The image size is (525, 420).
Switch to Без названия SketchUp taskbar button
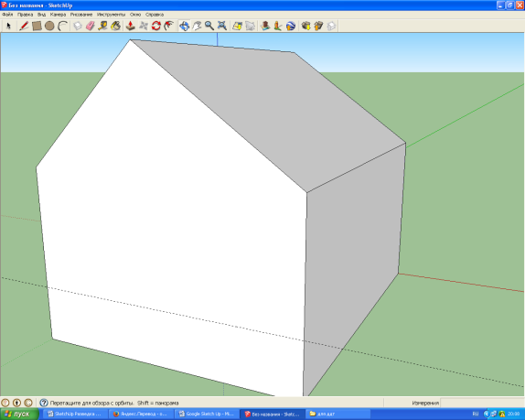pyautogui.click(x=273, y=415)
